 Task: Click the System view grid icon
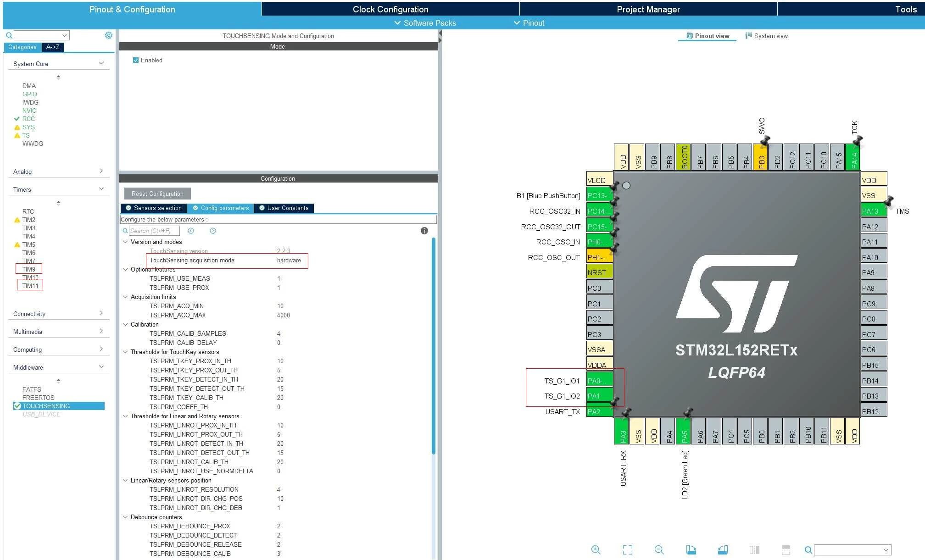[748, 35]
